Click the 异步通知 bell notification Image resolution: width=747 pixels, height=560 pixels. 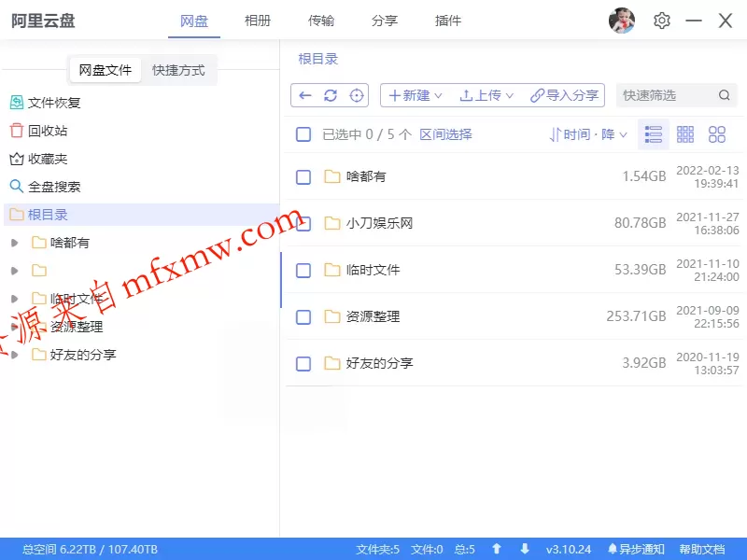pyautogui.click(x=637, y=550)
